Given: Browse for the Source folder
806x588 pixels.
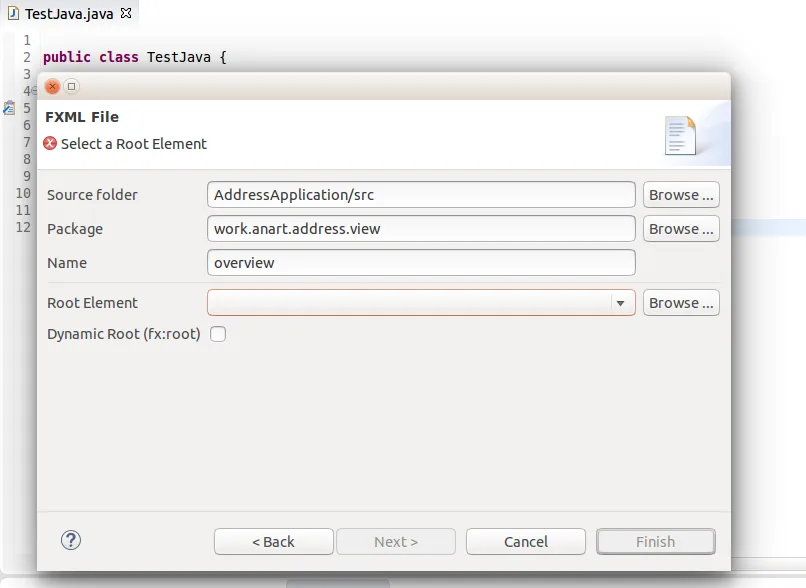Looking at the screenshot, I should click(681, 195).
